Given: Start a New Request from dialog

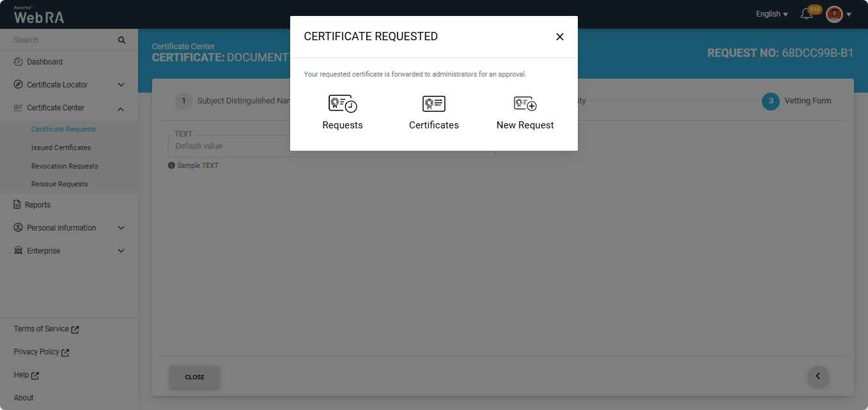Looking at the screenshot, I should pyautogui.click(x=525, y=104).
